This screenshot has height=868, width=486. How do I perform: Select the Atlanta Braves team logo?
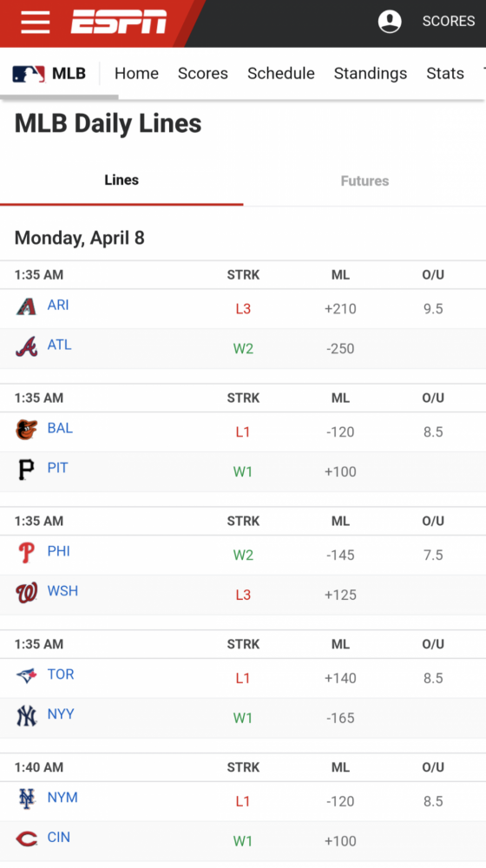click(26, 346)
